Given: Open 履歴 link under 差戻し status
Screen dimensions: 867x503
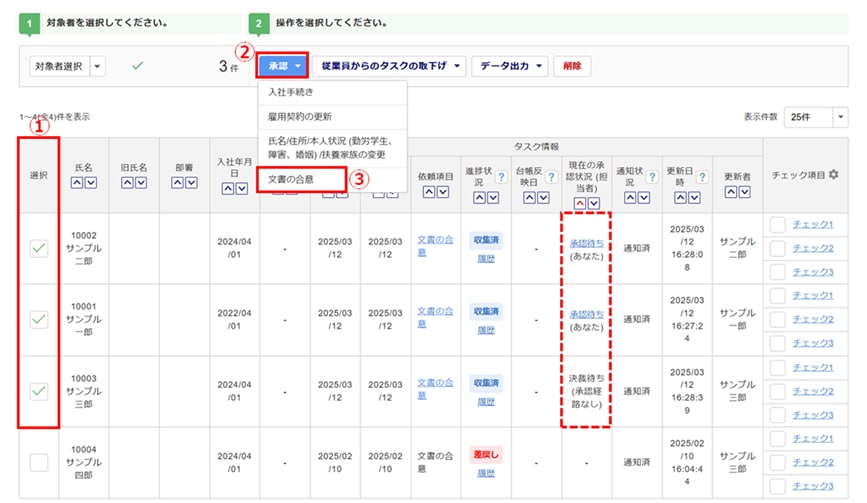Looking at the screenshot, I should click(x=485, y=473).
